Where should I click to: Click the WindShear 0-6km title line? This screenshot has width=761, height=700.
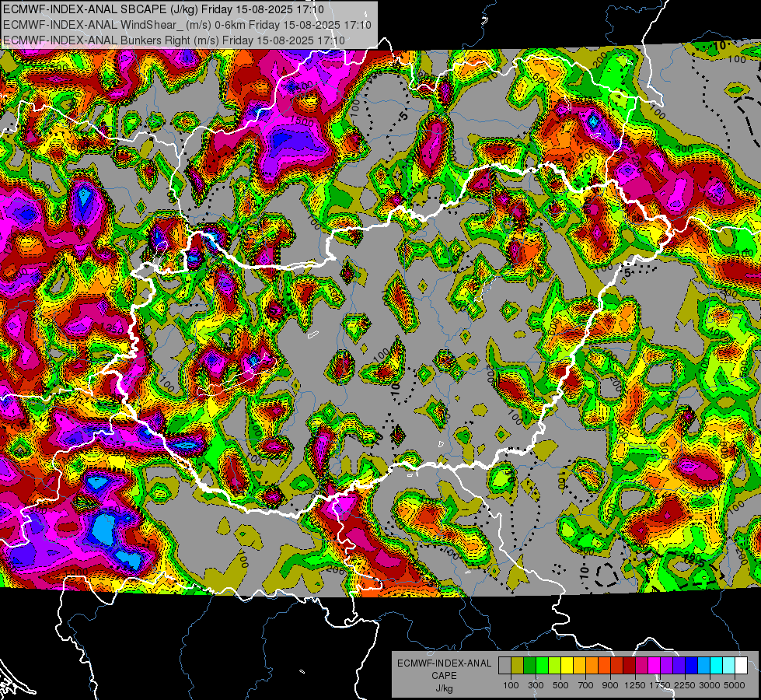click(187, 25)
